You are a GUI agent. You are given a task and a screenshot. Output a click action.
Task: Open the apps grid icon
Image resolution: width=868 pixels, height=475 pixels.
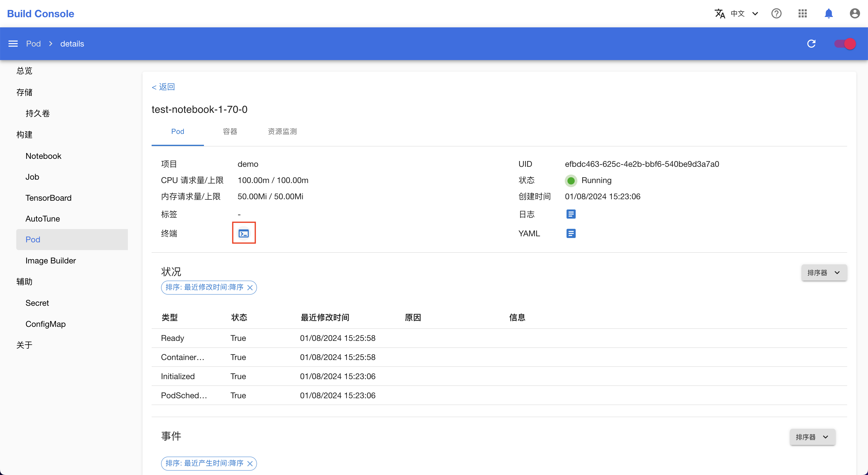pyautogui.click(x=803, y=14)
